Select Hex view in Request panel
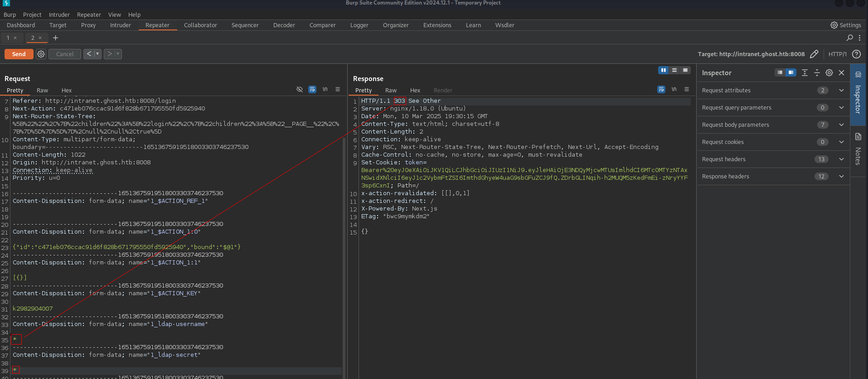The height and width of the screenshot is (379, 868). (67, 91)
